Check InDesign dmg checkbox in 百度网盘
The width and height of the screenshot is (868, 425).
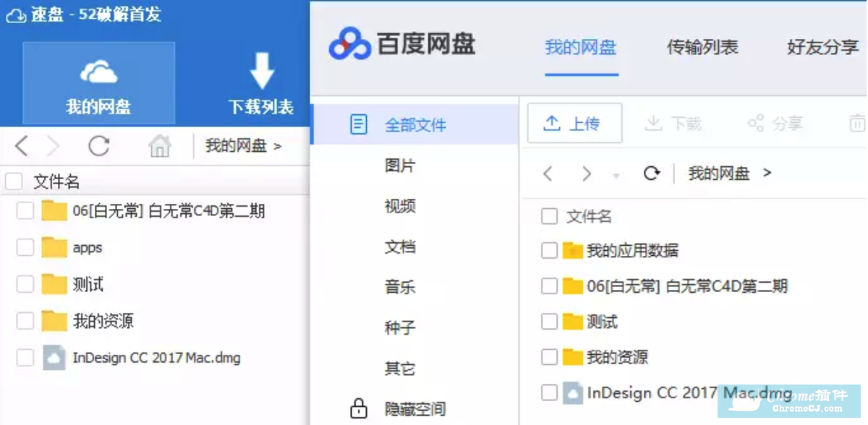[x=550, y=392]
